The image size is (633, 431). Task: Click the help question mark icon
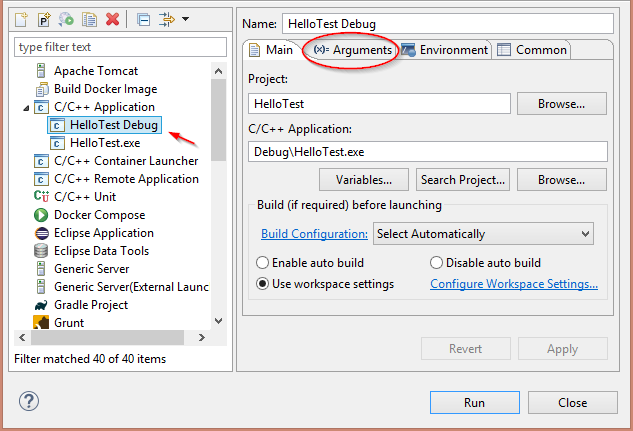[x=29, y=402]
